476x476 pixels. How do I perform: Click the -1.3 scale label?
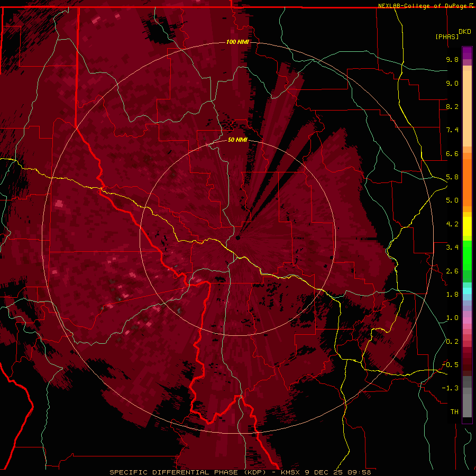450,388
